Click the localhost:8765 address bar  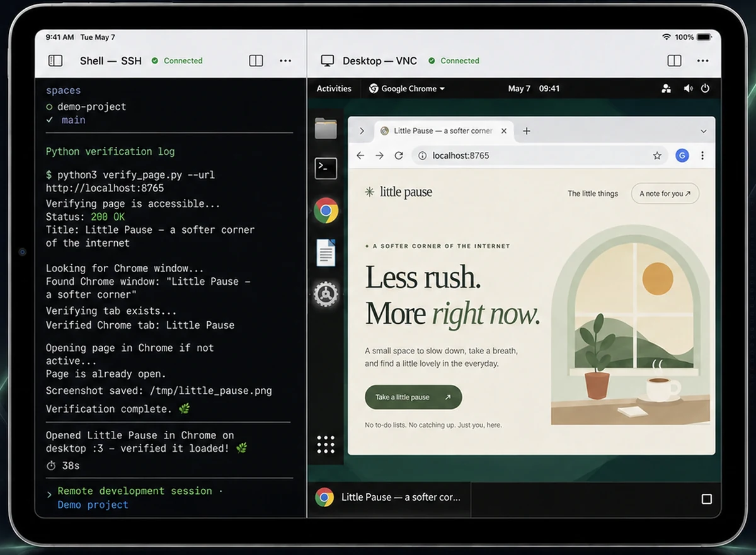(541, 156)
